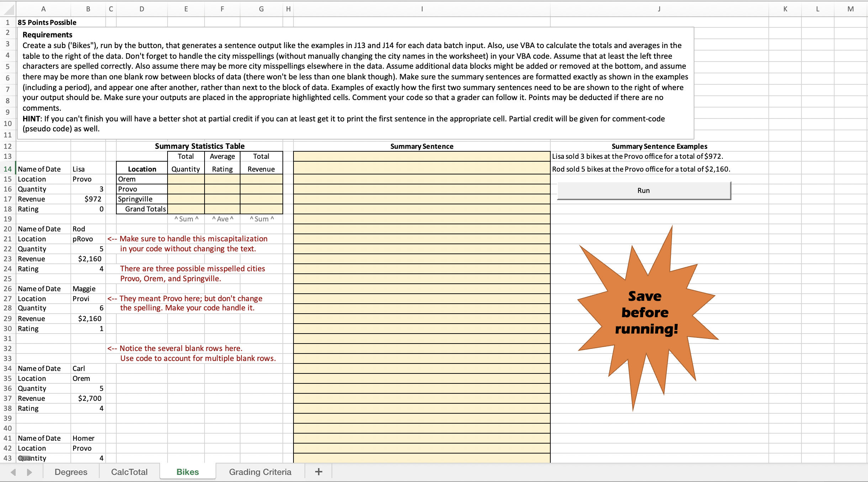Click the Run button
This screenshot has height=482, width=868.
pyautogui.click(x=644, y=190)
